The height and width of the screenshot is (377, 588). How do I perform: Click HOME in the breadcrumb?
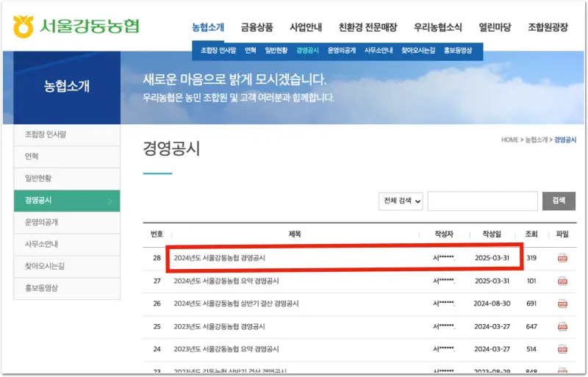(509, 140)
